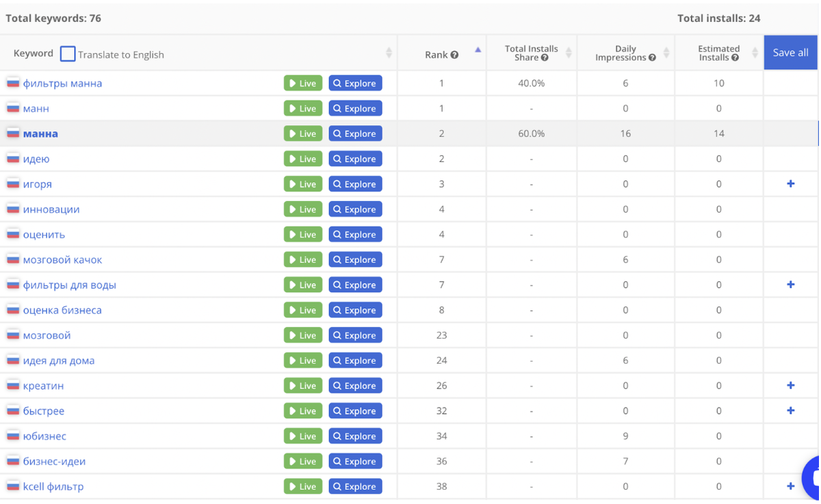Sort by Daily Impressions column arrows

click(x=666, y=53)
